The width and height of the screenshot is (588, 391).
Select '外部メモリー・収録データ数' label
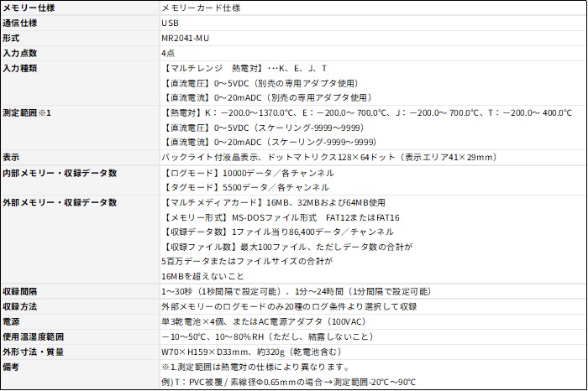[60, 202]
